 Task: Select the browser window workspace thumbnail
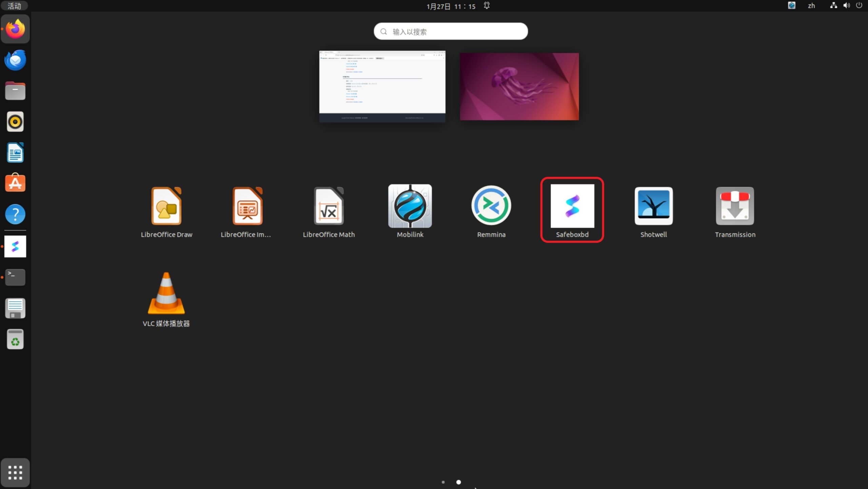point(382,86)
